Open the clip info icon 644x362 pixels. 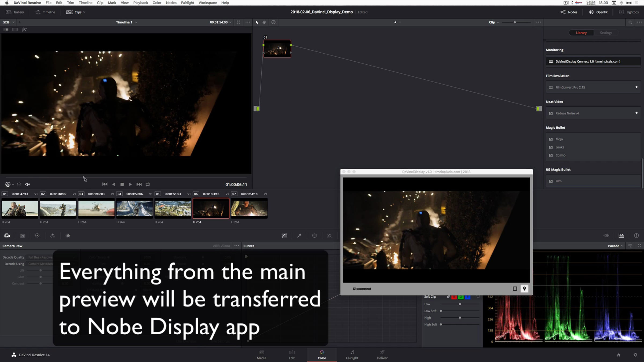636,235
